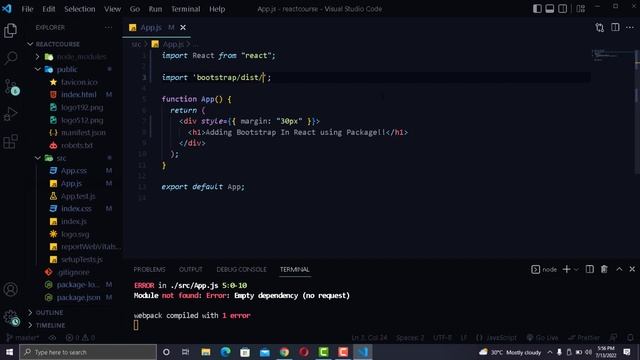Click in Windows search box on taskbar
Screen dimensions: 640x360
[88, 352]
